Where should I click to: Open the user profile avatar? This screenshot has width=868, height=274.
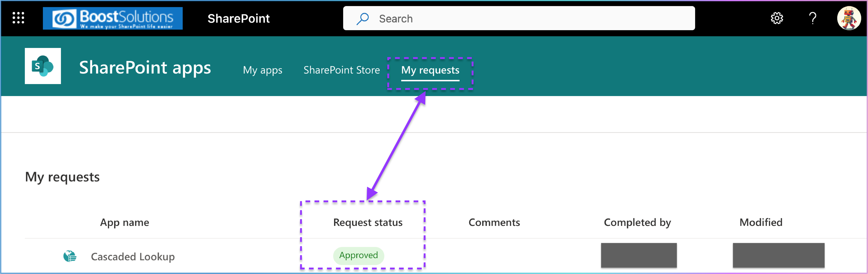(849, 18)
